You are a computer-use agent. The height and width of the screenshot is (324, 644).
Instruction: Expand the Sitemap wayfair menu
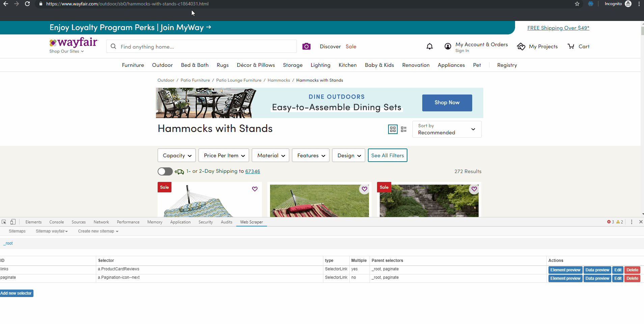51,231
